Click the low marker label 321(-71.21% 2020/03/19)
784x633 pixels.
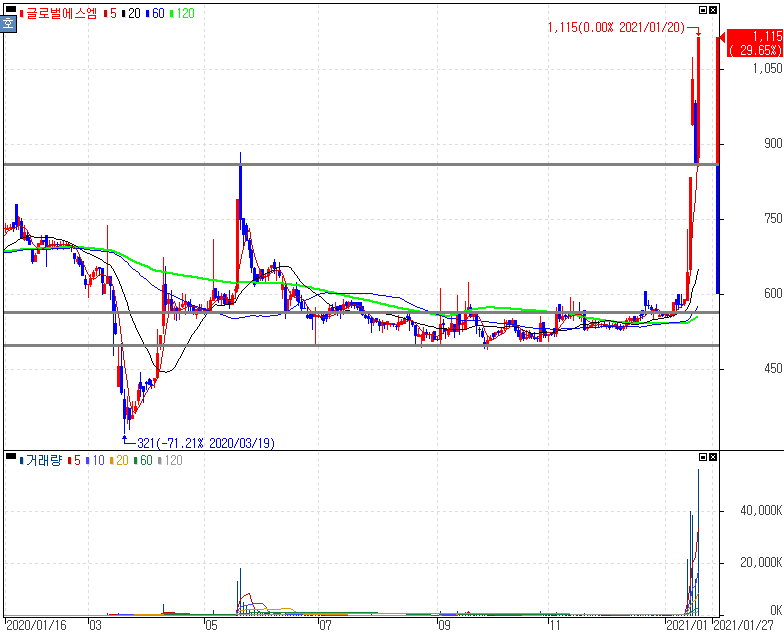pyautogui.click(x=206, y=443)
